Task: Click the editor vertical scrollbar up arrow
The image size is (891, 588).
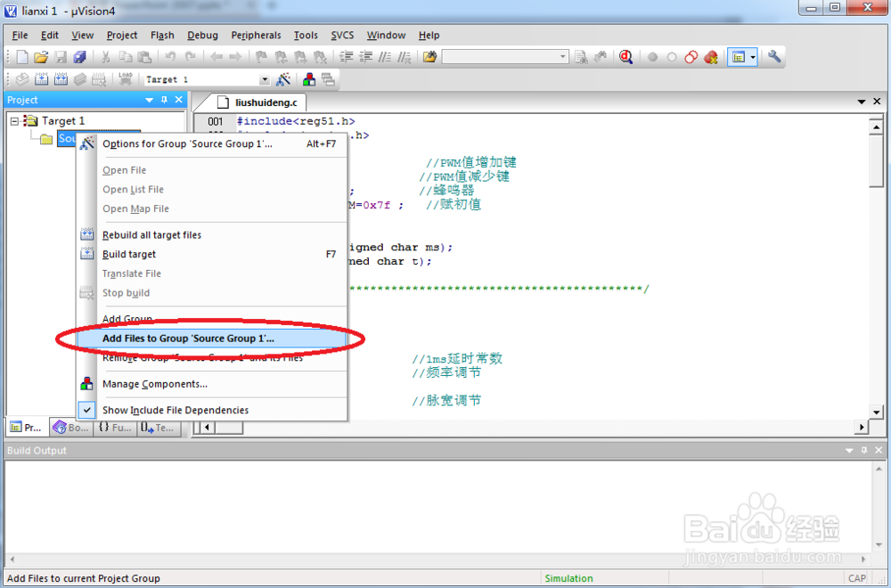Action: (876, 127)
